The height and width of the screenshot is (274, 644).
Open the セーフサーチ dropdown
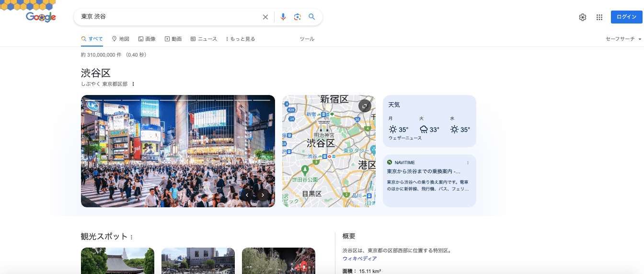point(623,39)
